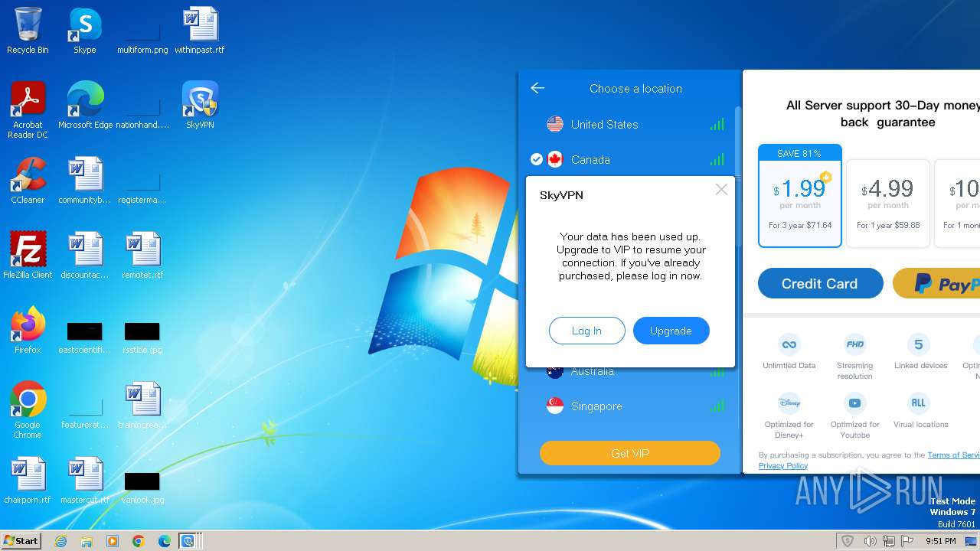Select mastercut.rtf document
This screenshot has width=980, height=551.
(85, 481)
